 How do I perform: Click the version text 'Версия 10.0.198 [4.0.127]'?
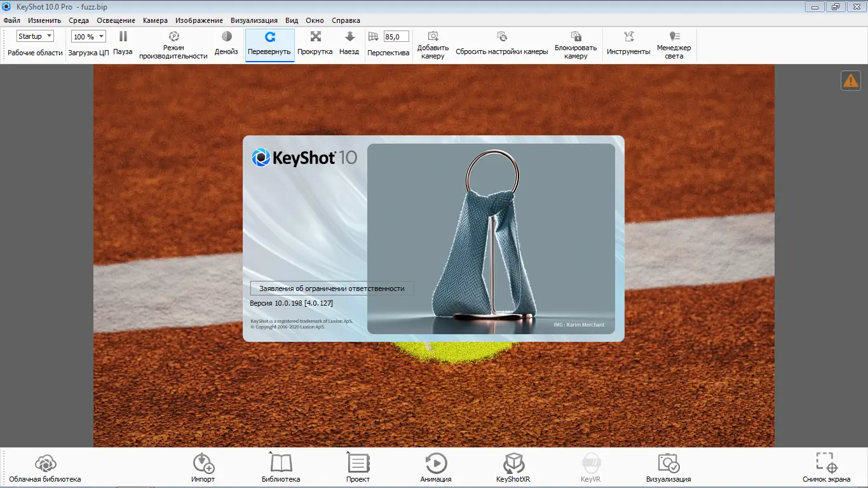pos(291,303)
